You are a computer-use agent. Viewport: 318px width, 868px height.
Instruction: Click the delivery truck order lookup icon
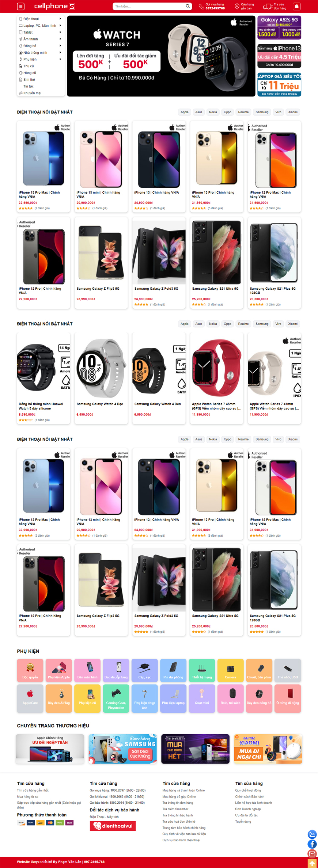(x=268, y=6)
